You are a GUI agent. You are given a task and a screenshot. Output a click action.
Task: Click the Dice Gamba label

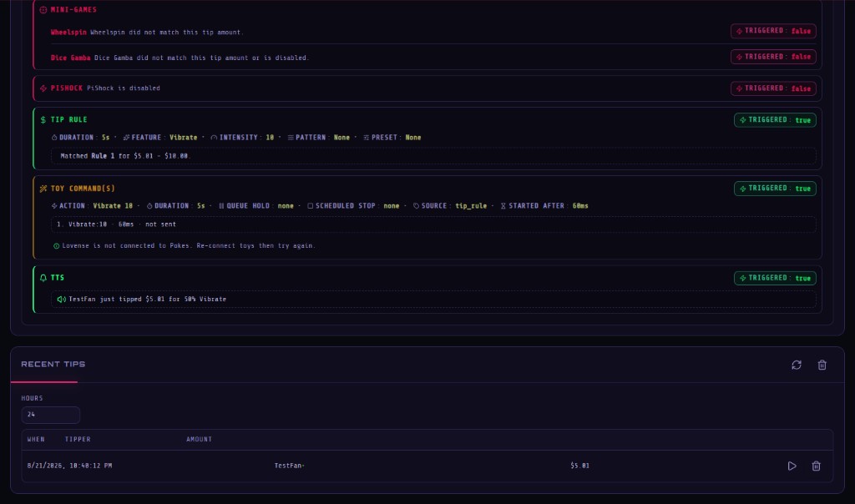tap(70, 58)
